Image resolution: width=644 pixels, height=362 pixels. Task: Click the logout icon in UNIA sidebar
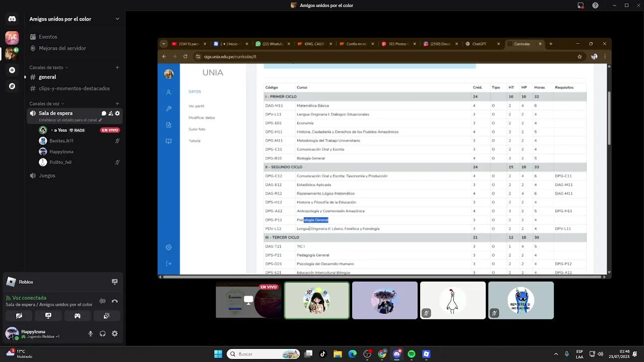tap(169, 263)
